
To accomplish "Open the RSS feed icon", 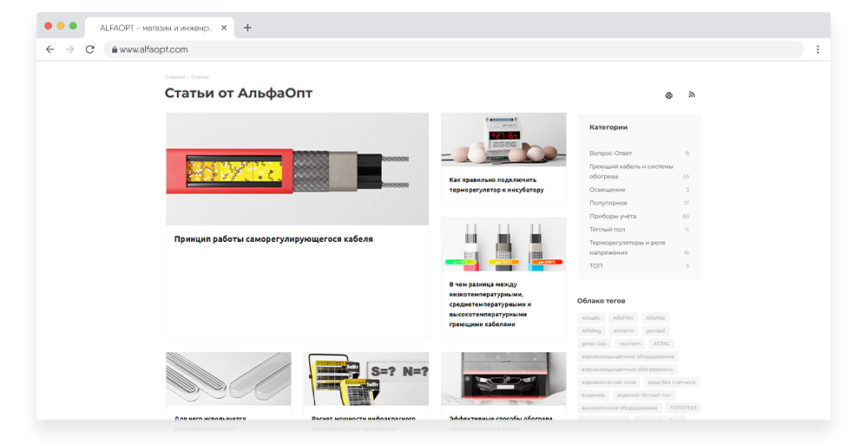I will (x=692, y=95).
